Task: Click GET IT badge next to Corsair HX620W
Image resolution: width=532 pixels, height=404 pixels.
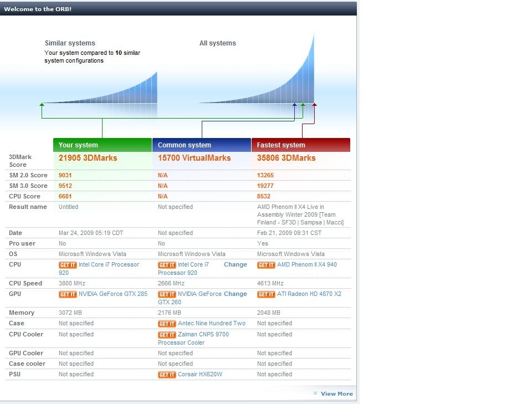Action: 167,375
